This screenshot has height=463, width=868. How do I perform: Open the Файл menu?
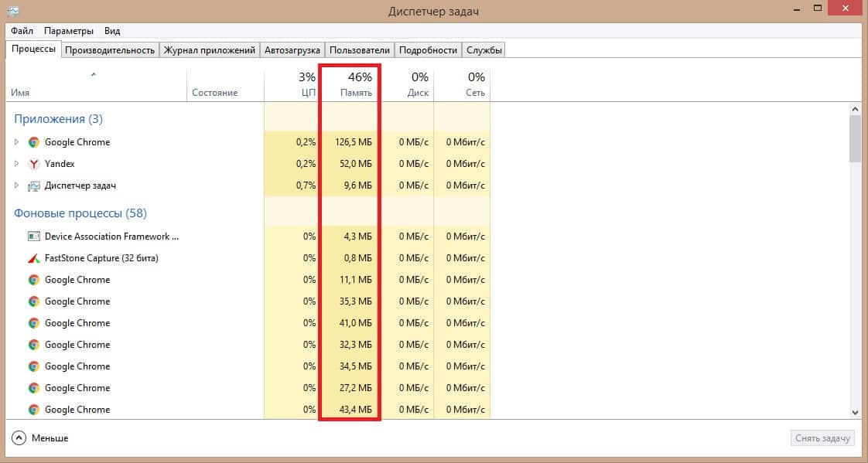22,31
